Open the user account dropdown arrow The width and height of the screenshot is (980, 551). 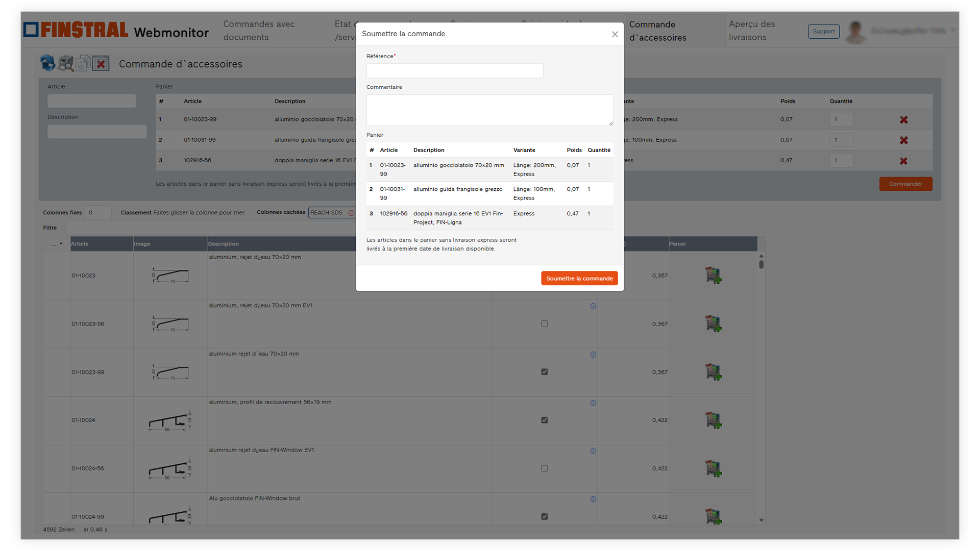tap(953, 31)
